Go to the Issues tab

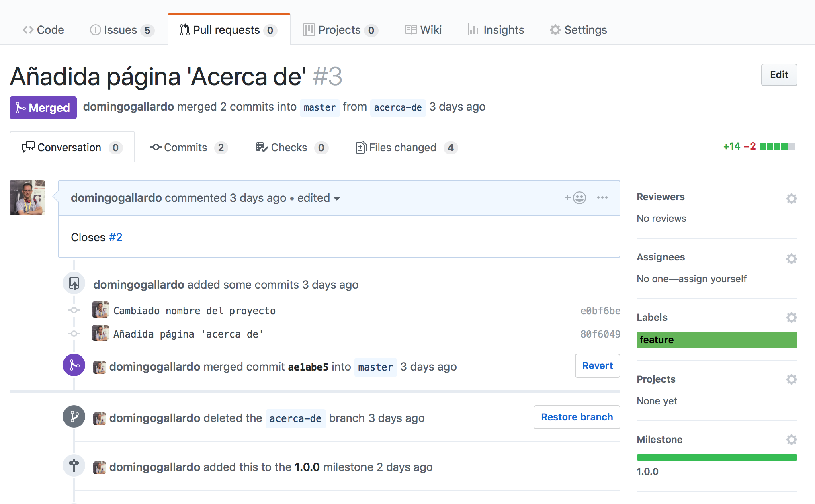click(122, 30)
